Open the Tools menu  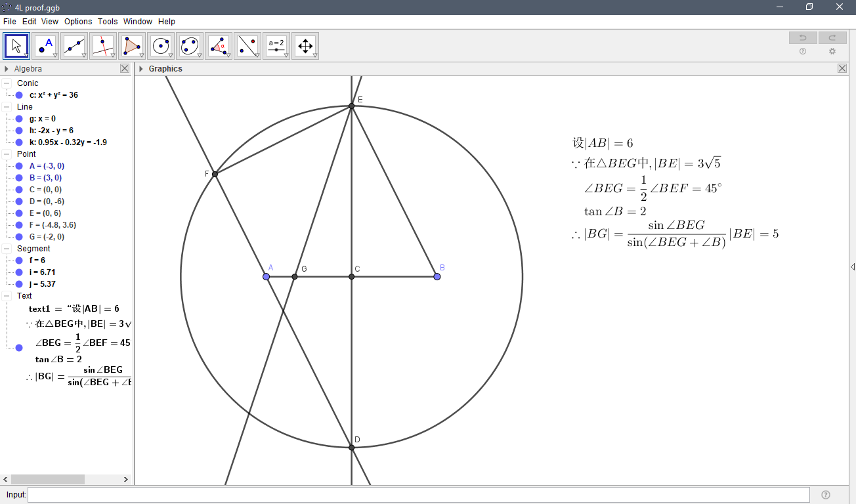(x=107, y=21)
